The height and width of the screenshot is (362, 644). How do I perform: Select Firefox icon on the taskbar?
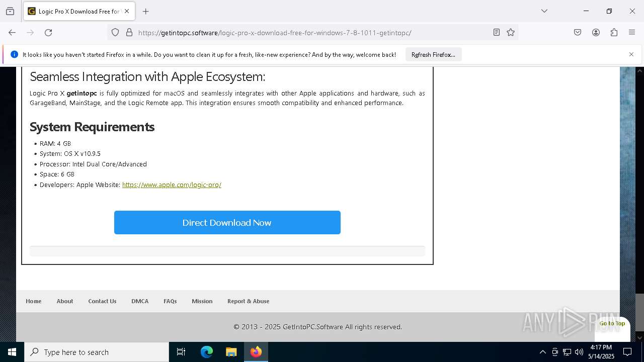(x=256, y=352)
